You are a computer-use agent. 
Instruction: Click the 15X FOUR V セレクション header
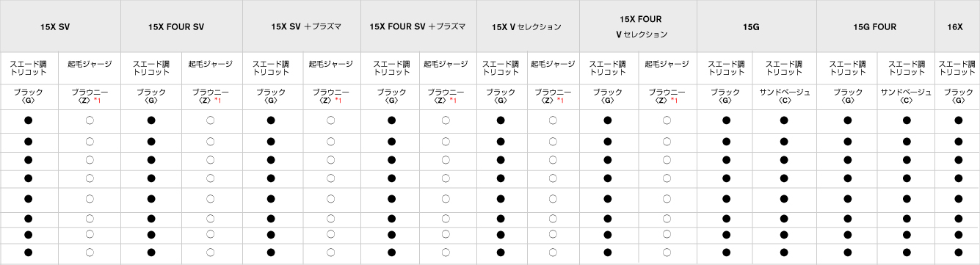[x=636, y=26]
